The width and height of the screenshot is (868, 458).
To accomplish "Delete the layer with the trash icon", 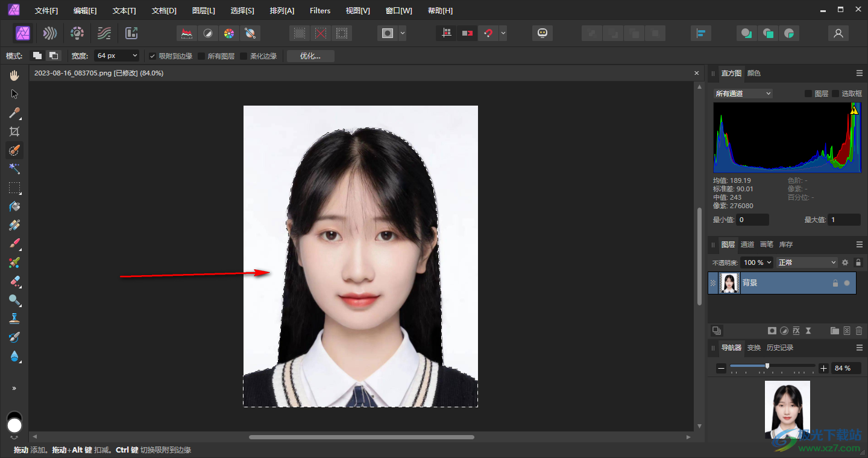I will coord(859,331).
